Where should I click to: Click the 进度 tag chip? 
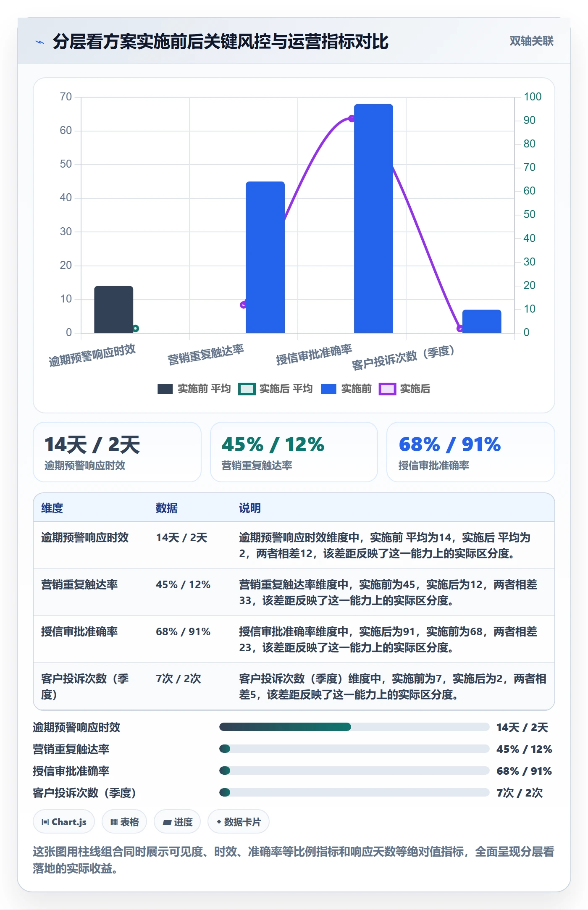pos(177,822)
